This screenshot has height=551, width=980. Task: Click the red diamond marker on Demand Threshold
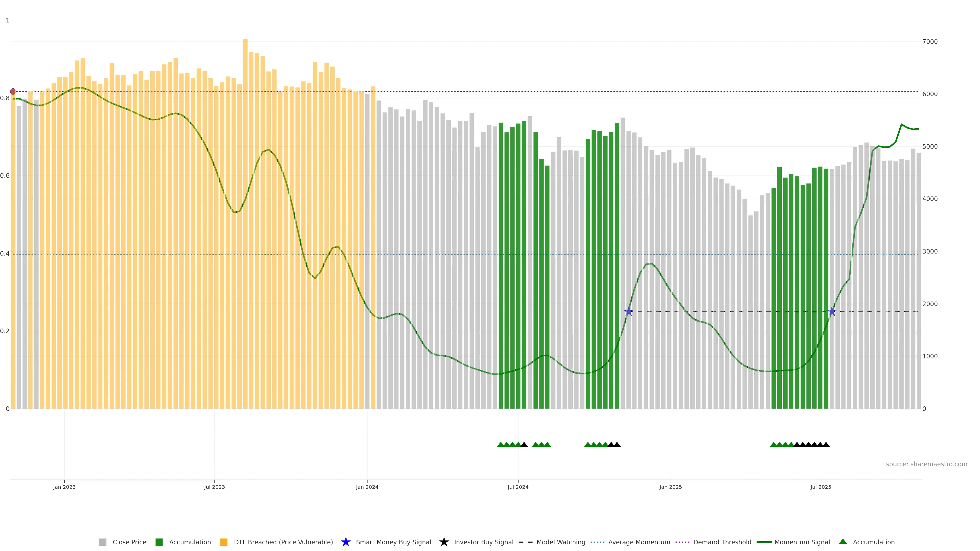pyautogui.click(x=13, y=92)
